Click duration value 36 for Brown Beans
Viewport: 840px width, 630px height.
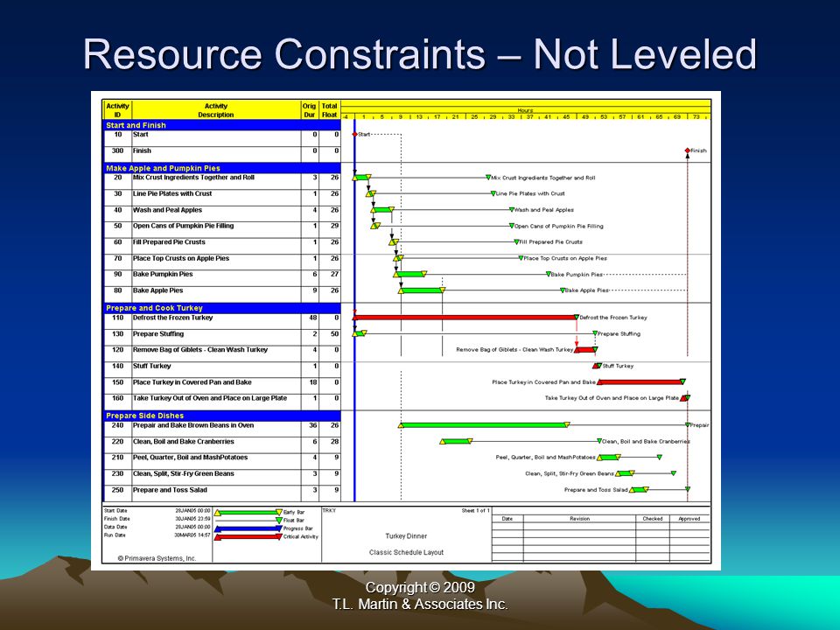(313, 425)
